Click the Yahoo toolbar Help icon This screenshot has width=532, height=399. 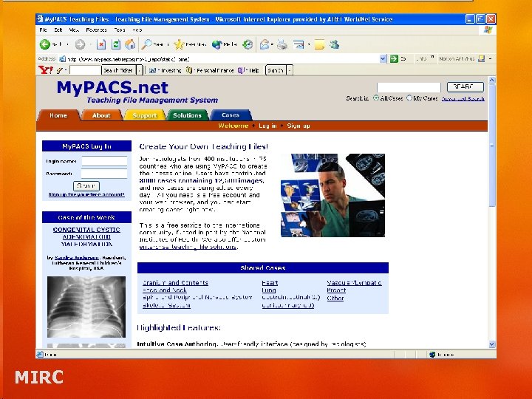(x=241, y=70)
